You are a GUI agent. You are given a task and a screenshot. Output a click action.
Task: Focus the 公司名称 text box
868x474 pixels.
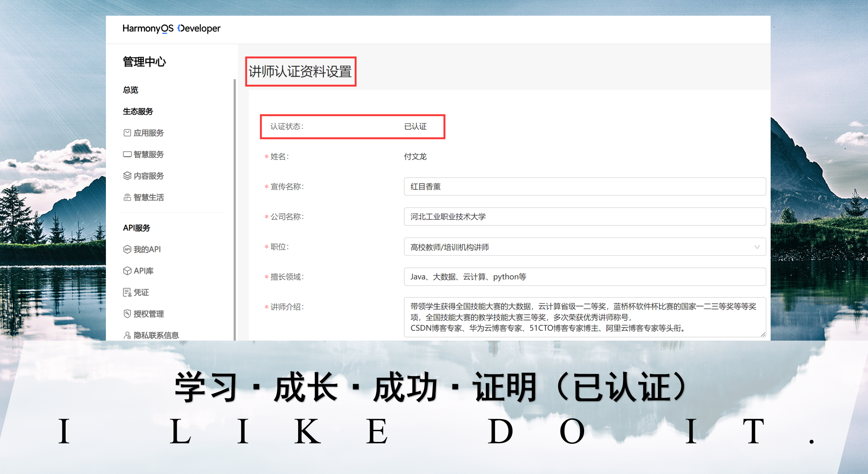585,216
